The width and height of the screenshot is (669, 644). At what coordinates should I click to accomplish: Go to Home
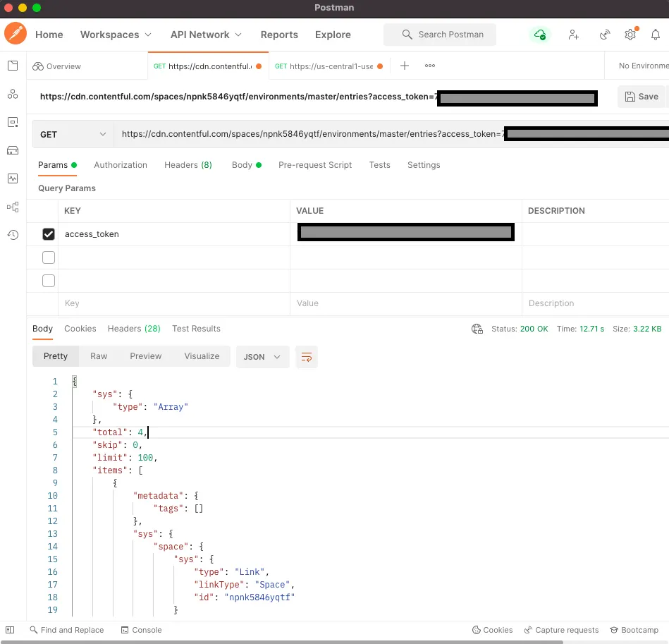(49, 35)
